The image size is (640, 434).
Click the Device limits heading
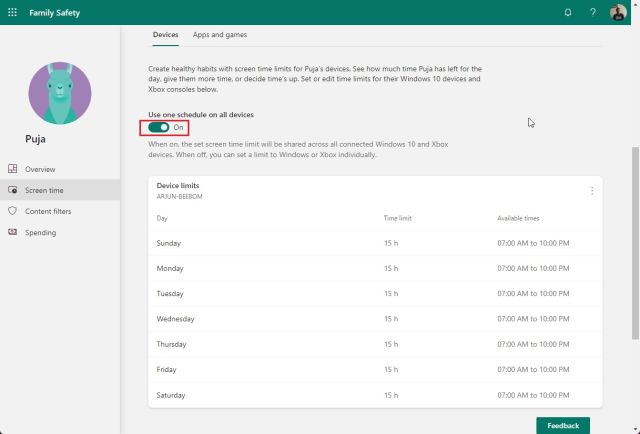point(178,186)
